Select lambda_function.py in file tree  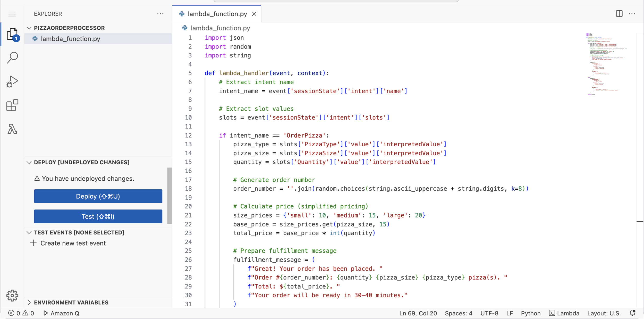pos(70,39)
